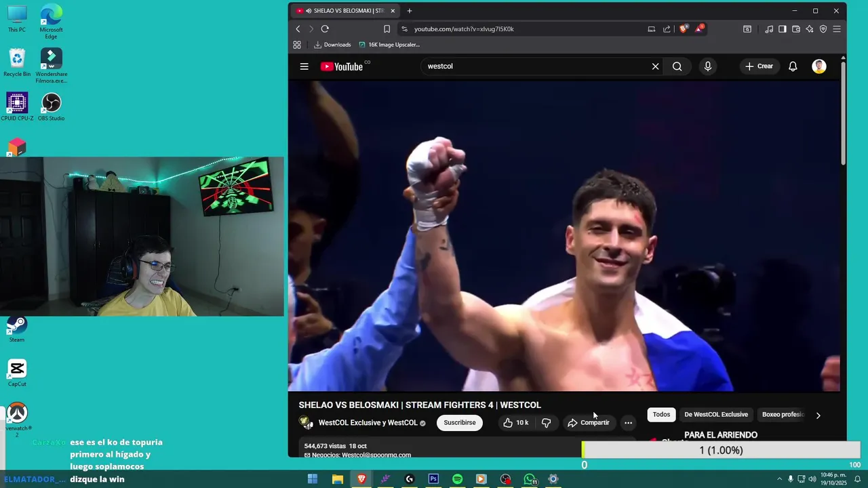868x488 pixels.
Task: Open the tab search button
Action: tap(747, 29)
